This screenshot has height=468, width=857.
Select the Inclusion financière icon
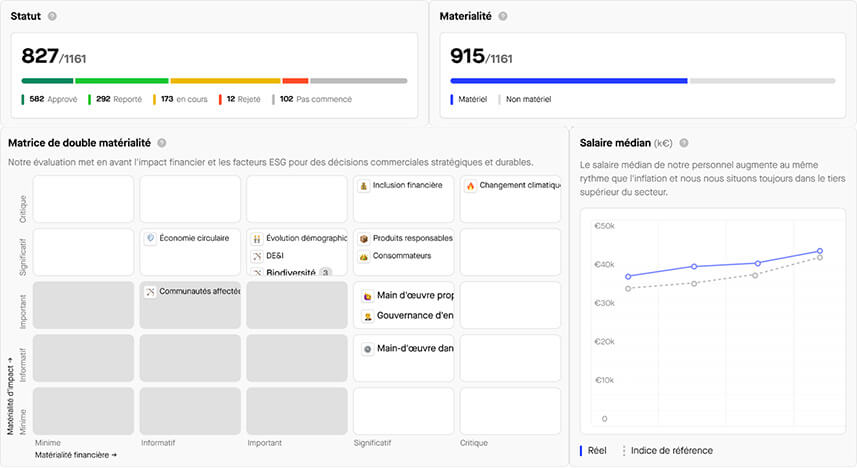364,186
